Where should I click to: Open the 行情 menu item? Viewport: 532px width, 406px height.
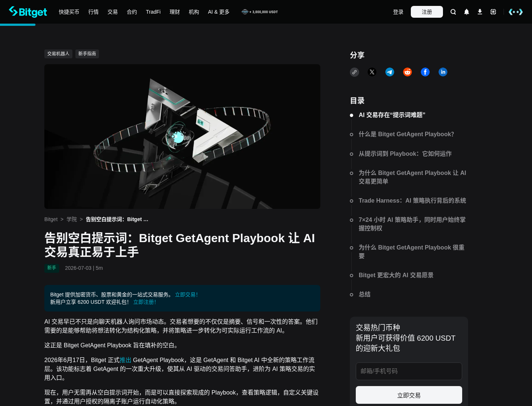point(93,12)
